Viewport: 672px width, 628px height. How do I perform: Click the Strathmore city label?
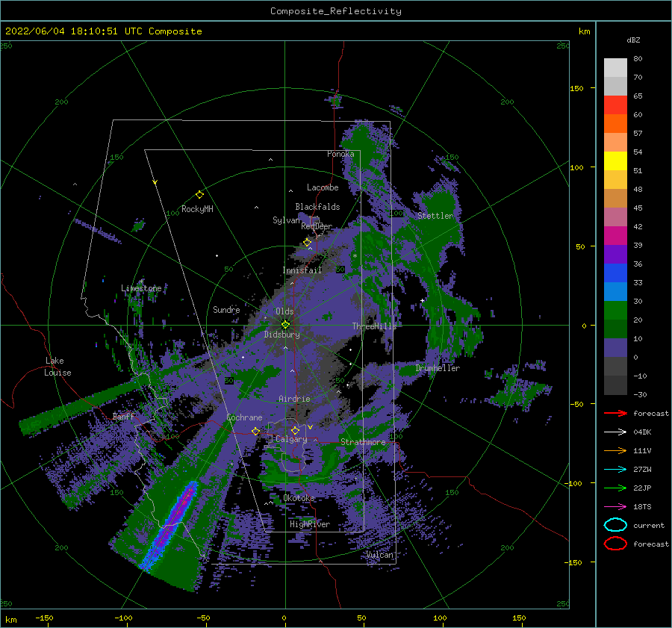pos(363,442)
